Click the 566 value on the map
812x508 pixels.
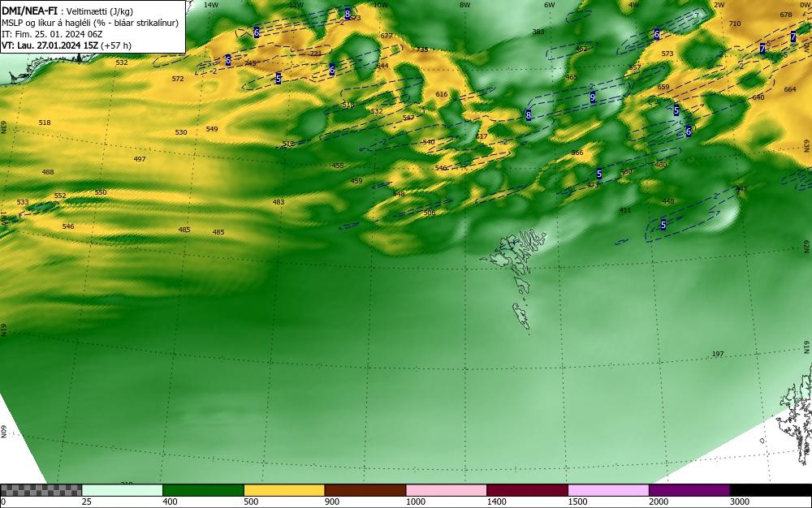[577, 153]
